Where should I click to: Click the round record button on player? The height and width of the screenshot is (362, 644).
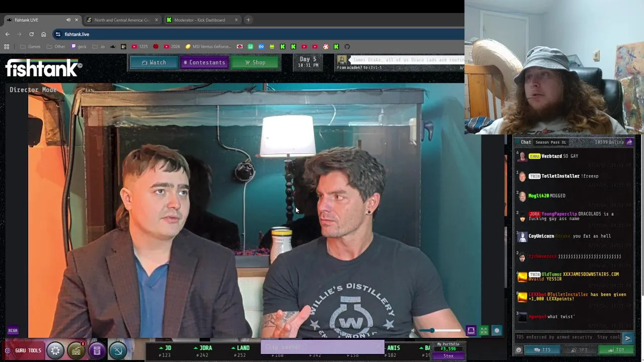(497, 330)
